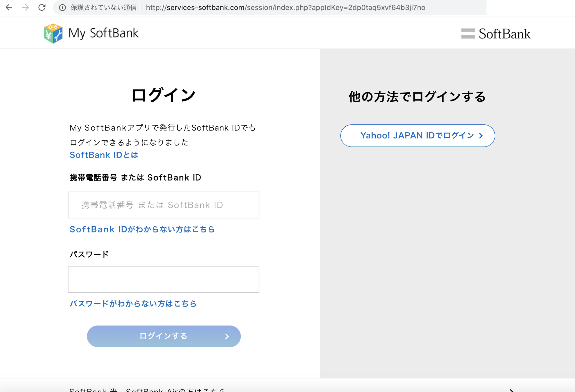Click the SoftBank corporate logo at top right

[496, 34]
